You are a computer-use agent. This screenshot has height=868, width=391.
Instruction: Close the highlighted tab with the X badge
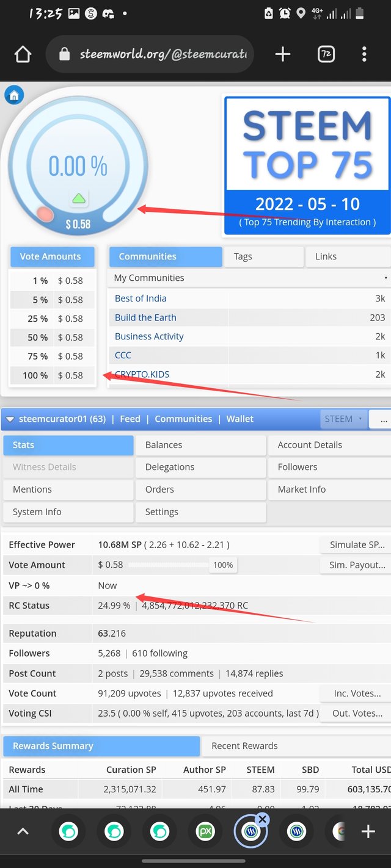pyautogui.click(x=263, y=819)
